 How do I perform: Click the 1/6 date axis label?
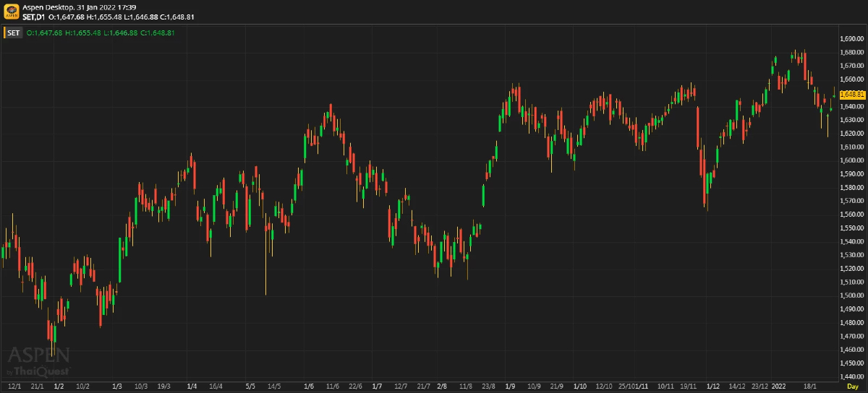[x=309, y=386]
